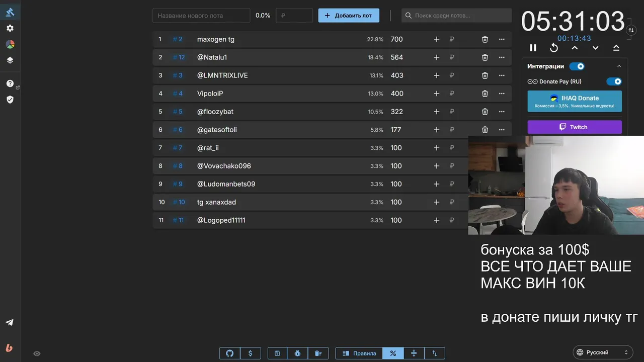Open the Telegram icon in sidebar
The width and height of the screenshot is (644, 362).
point(10,322)
